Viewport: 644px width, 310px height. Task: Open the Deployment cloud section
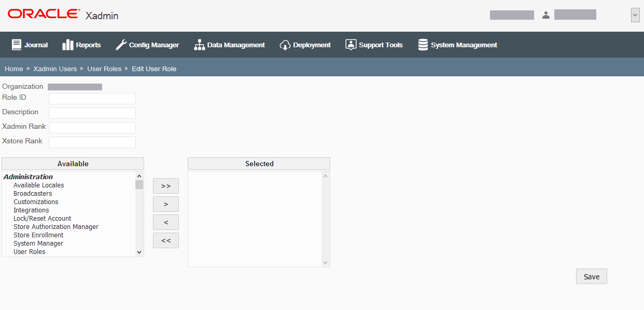305,45
